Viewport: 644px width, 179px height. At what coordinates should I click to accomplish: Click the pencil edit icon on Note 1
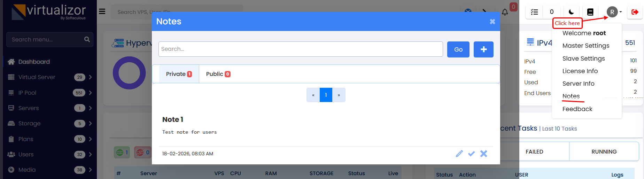[459, 154]
